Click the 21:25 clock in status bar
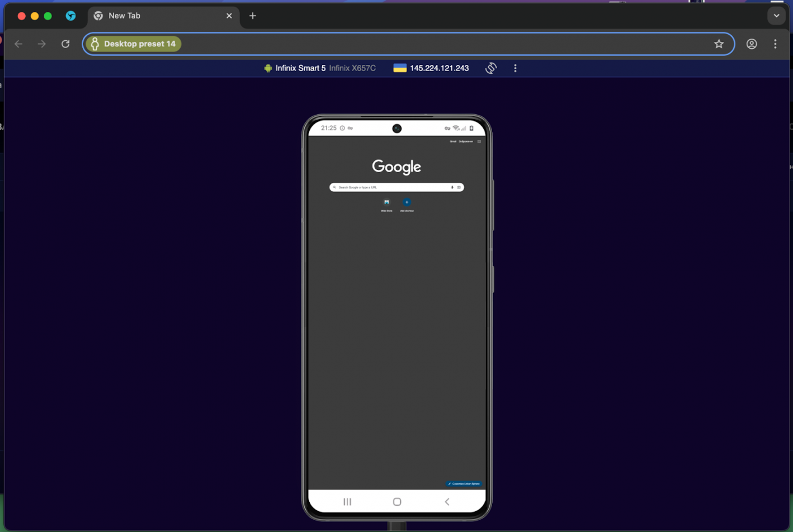 [x=329, y=128]
